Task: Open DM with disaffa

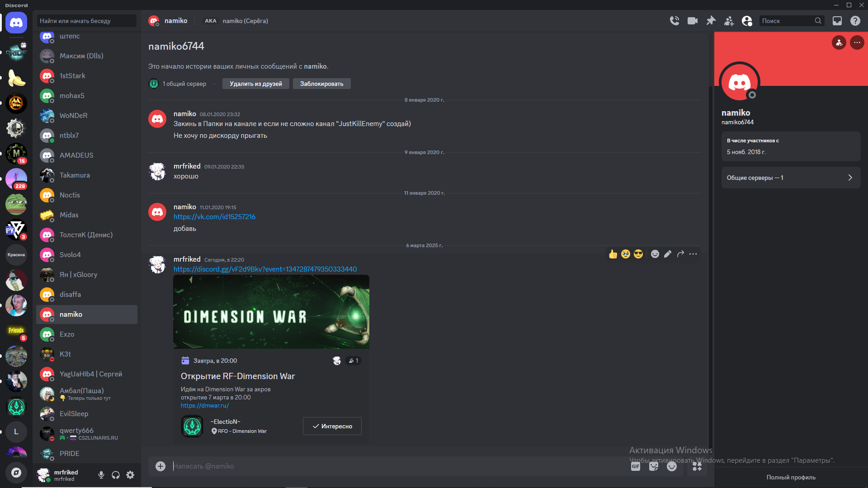Action: tap(87, 295)
